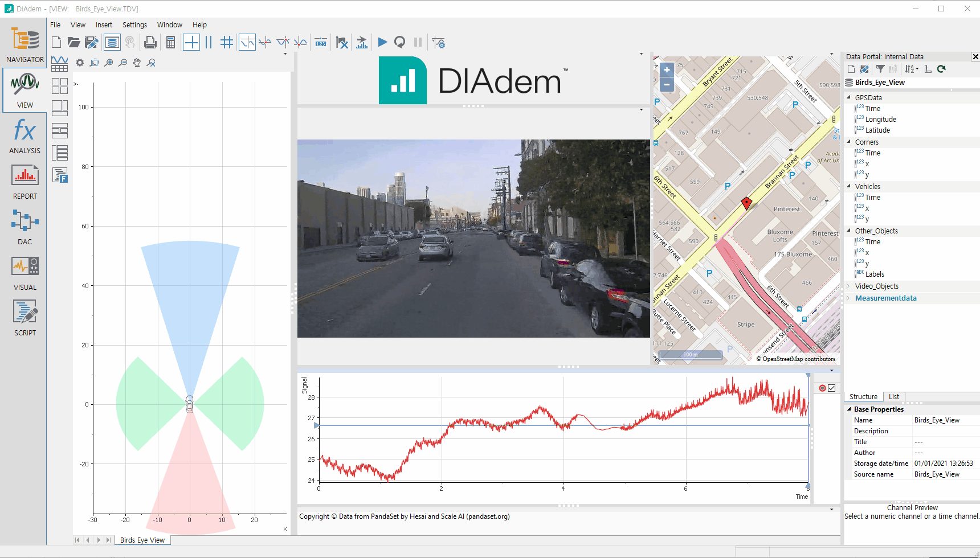Select the pan hand tool

tap(137, 63)
